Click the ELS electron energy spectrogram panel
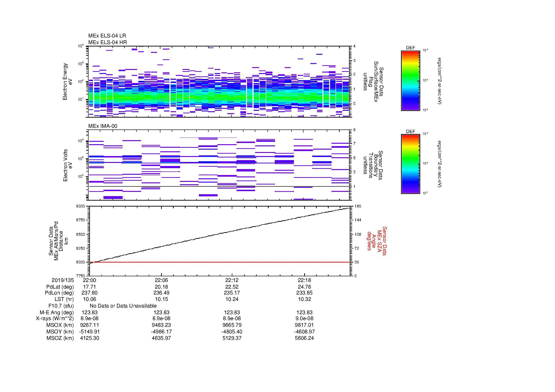The image size is (555, 392). [x=219, y=82]
